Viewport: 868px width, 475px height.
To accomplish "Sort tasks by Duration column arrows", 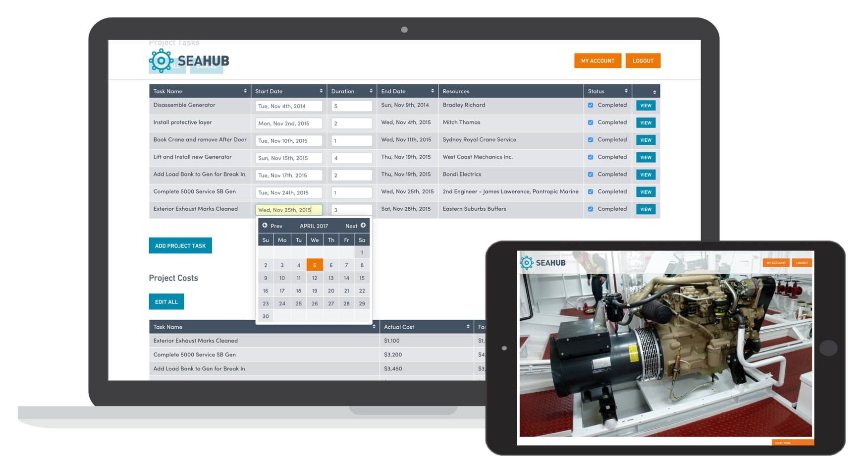I will point(371,91).
